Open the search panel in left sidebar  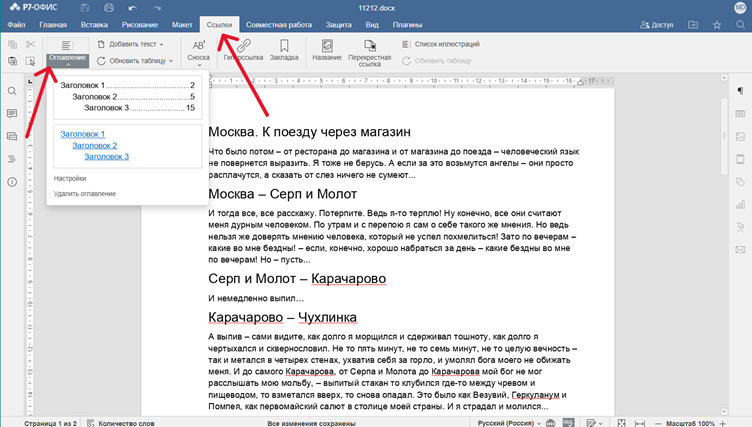12,91
